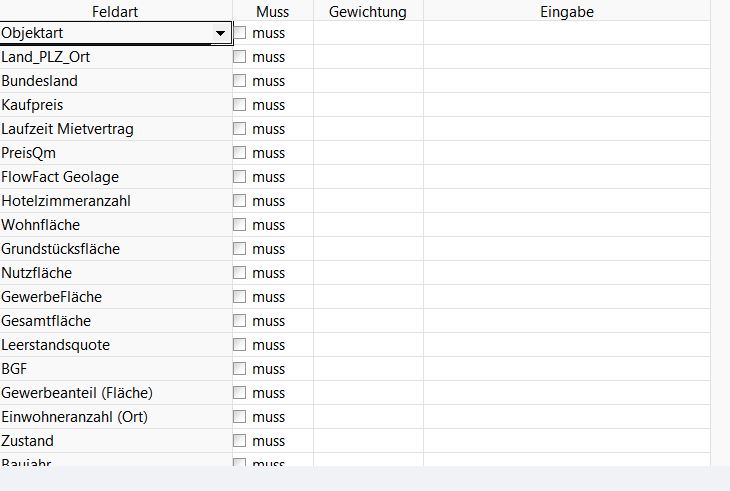
Task: Check the muss box for Zustand
Action: point(240,441)
